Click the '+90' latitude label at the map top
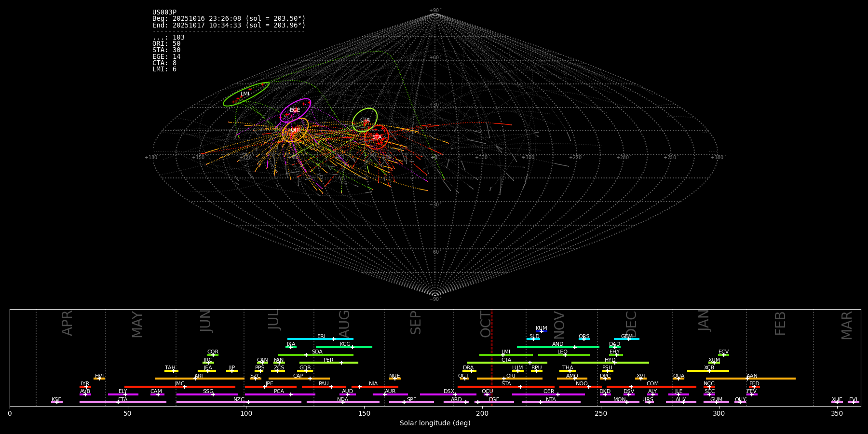 [x=434, y=11]
